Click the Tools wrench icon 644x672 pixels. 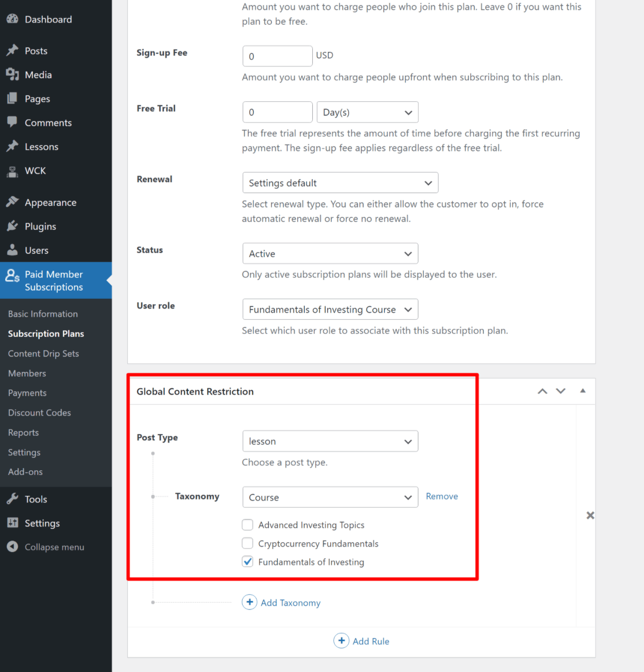[x=12, y=498]
